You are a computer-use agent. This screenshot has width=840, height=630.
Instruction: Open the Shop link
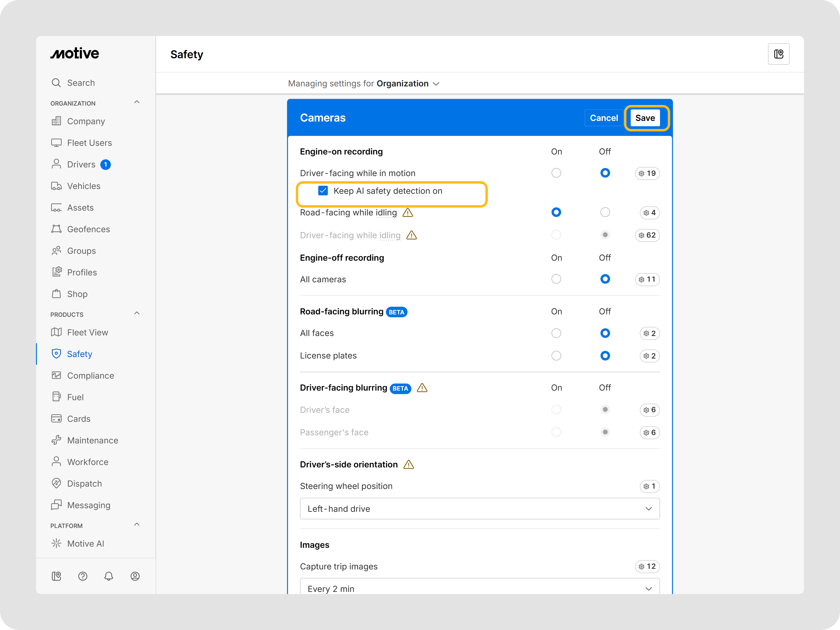69,294
